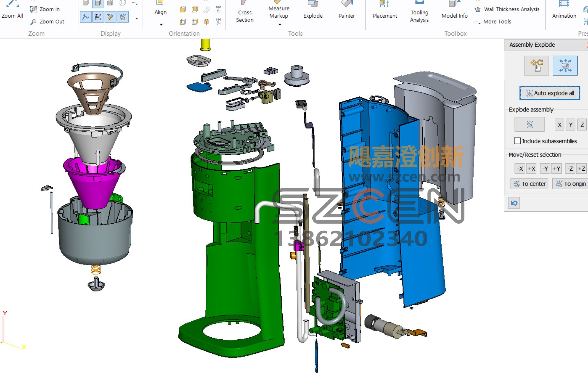Image resolution: width=588 pixels, height=373 pixels.
Task: Open Wall Thickness Analysis
Action: tap(507, 9)
